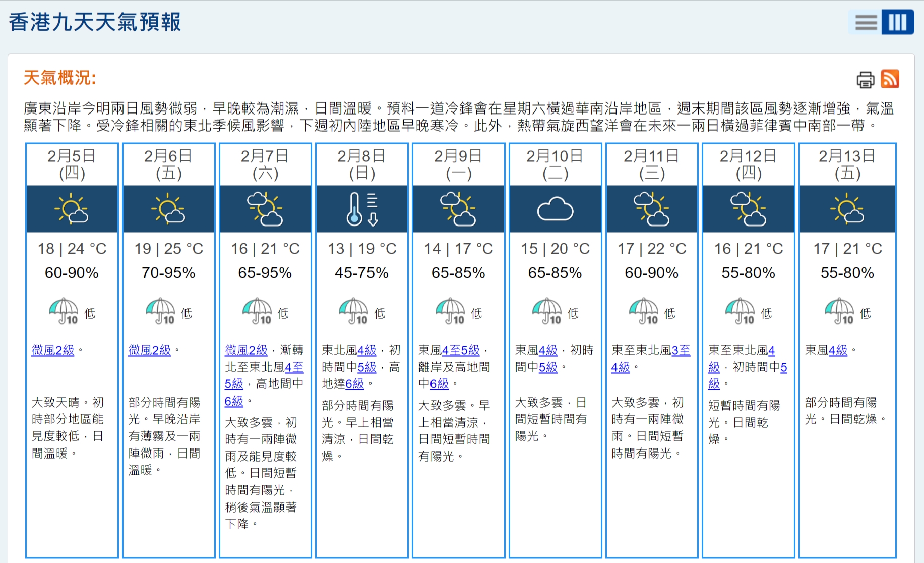Screen dimensions: 924x563
Task: Open the print view via the printer icon
Action: click(865, 80)
